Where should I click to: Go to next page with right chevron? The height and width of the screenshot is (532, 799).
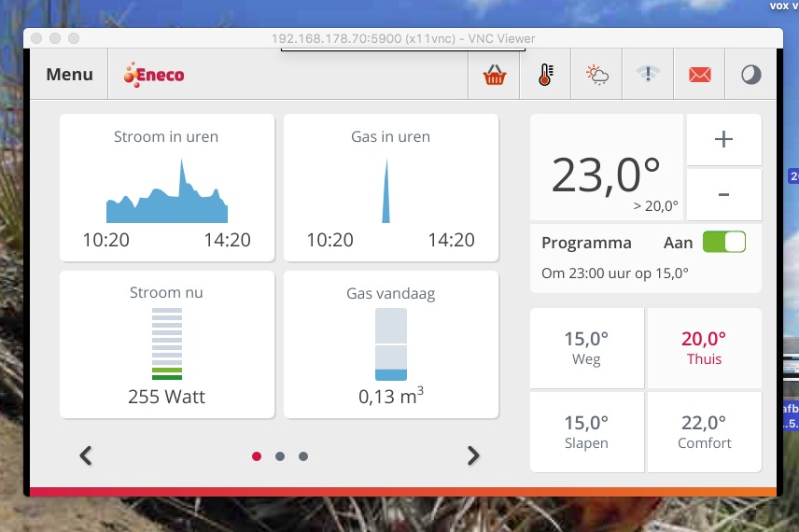[473, 455]
